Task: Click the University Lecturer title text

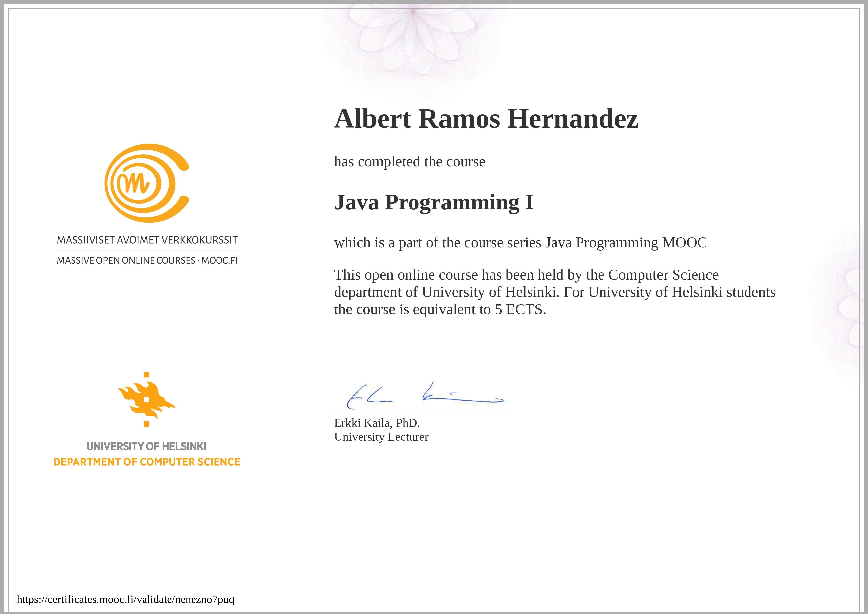Action: pos(381,437)
